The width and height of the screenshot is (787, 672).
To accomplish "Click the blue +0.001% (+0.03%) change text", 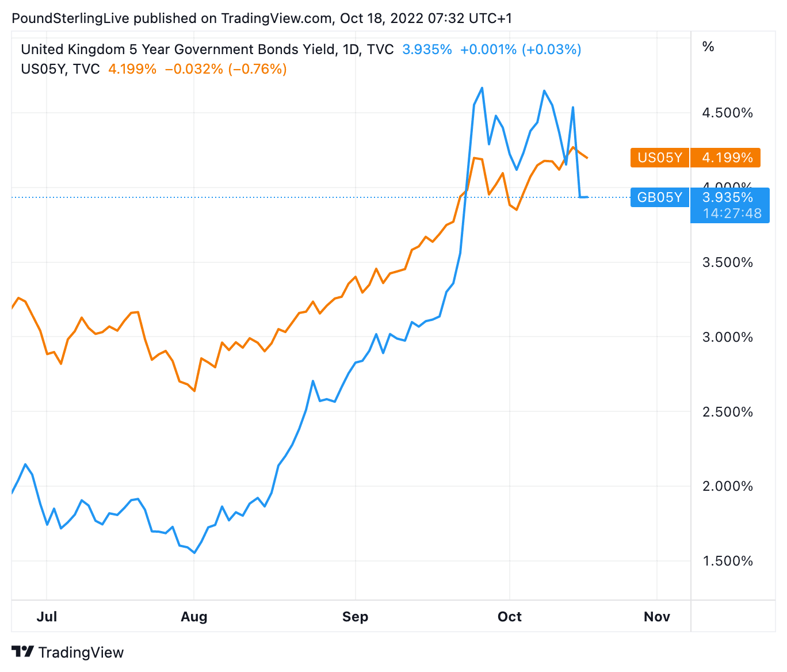I will click(521, 49).
